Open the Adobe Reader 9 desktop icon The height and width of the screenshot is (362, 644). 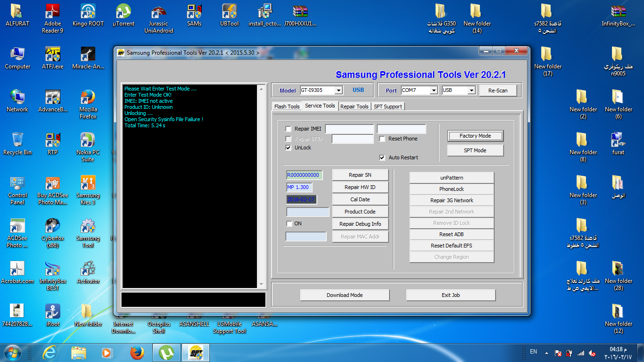point(52,18)
